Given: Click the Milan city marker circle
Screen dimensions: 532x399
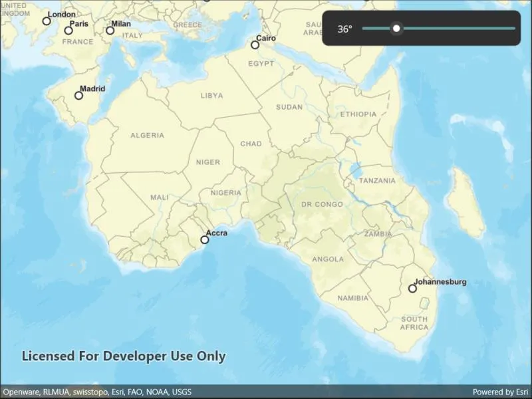Looking at the screenshot, I should (110, 31).
